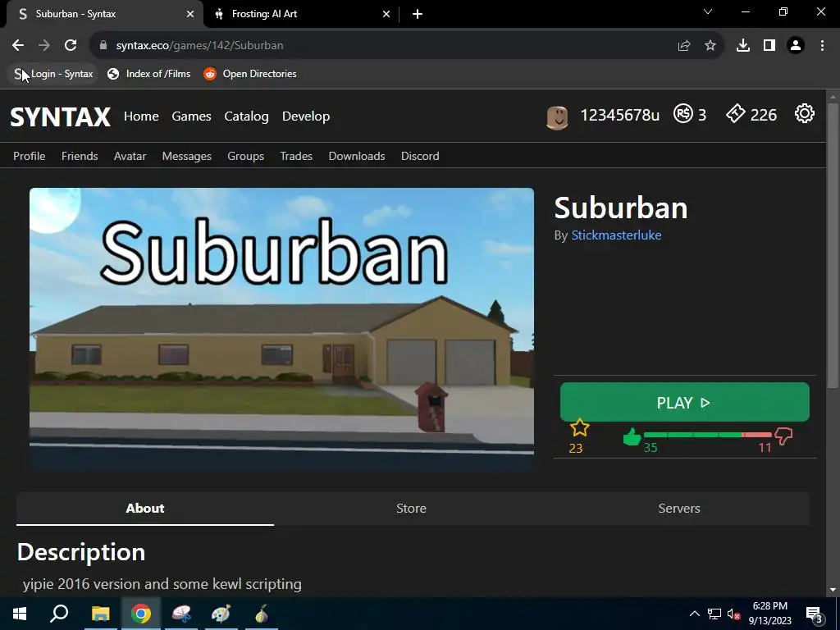Screen dimensions: 840x630
Task: Open Chrome downloads icon
Action: coord(742,46)
